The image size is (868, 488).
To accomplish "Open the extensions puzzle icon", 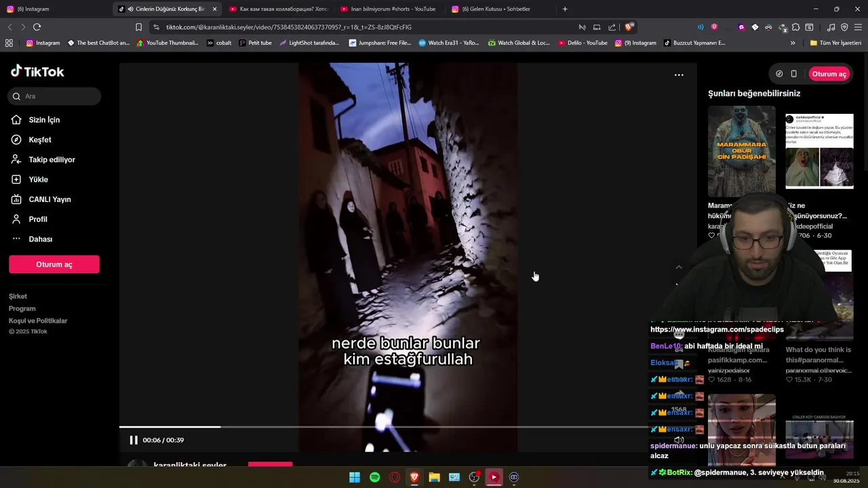I will point(795,27).
